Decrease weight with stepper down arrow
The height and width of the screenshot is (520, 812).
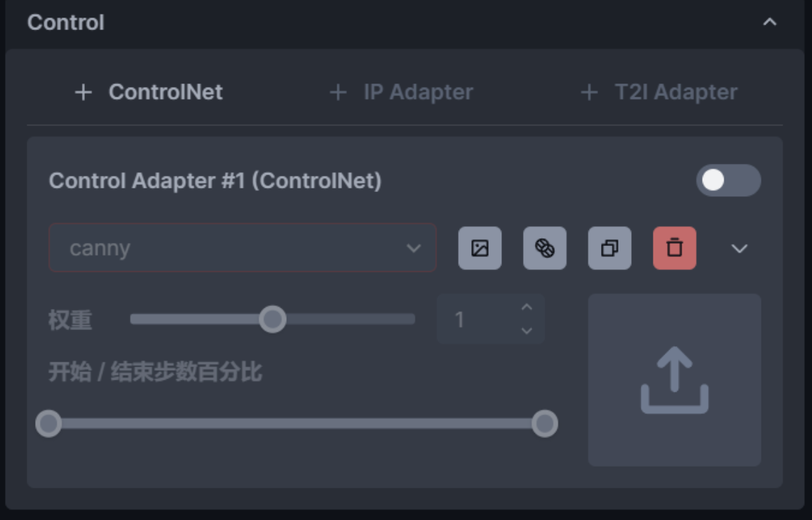point(527,331)
